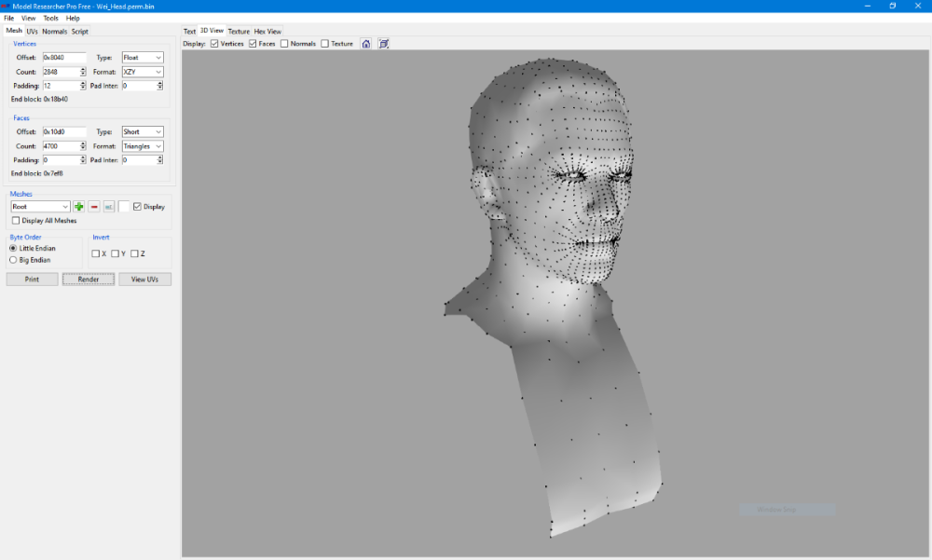This screenshot has width=932, height=560.
Task: Toggle Display All Meshes checkbox
Action: (16, 221)
